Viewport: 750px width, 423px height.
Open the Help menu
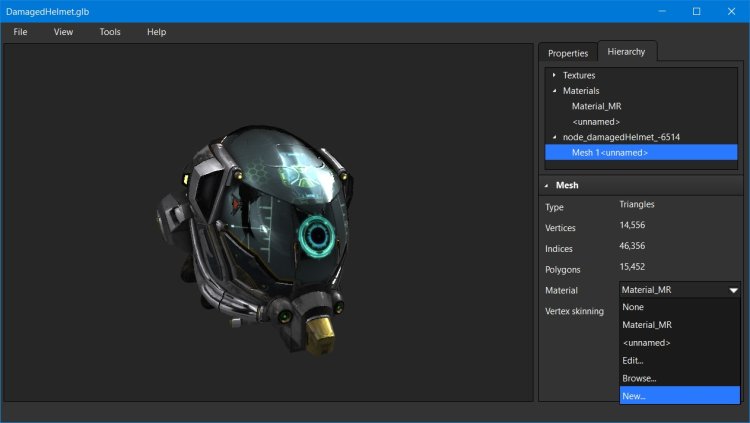click(x=156, y=32)
